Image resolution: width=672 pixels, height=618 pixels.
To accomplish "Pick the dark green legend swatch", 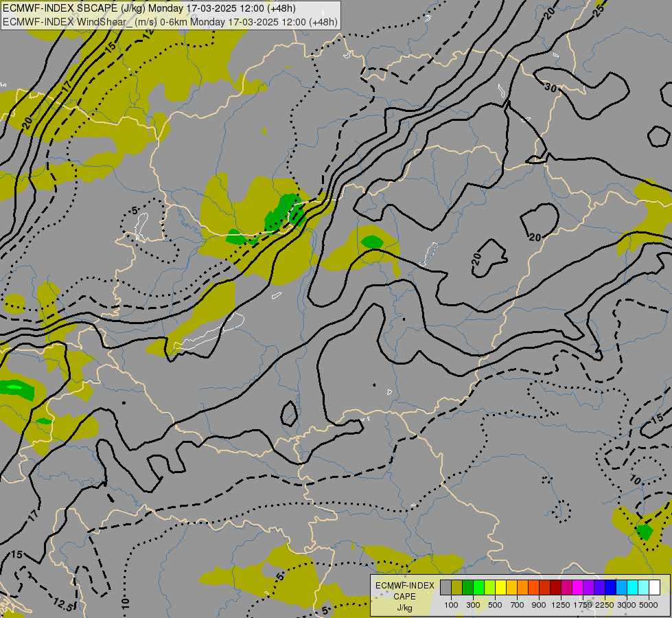I will click(468, 588).
